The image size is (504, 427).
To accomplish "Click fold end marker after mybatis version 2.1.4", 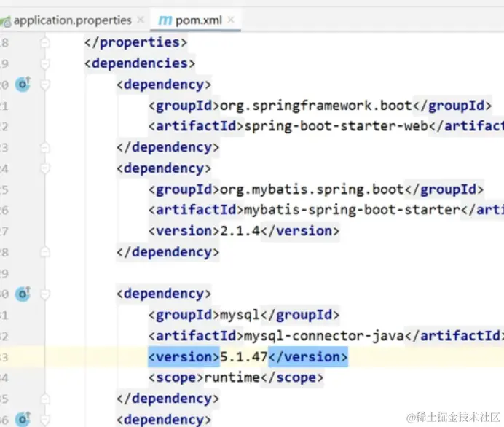I will coord(45,252).
